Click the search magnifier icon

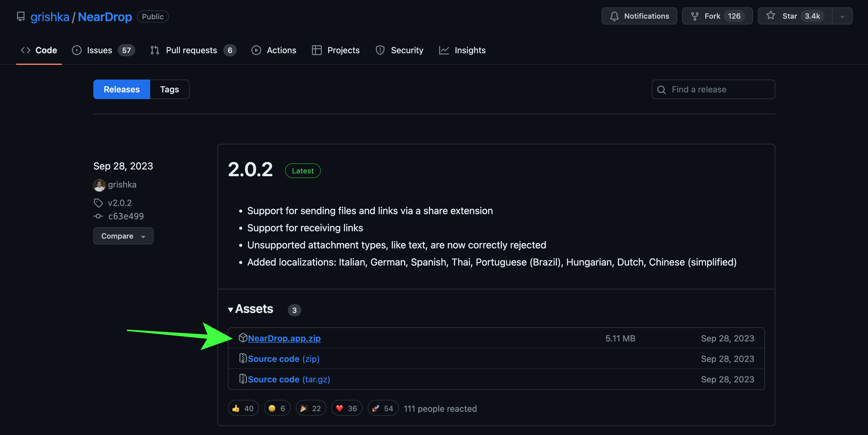(661, 90)
